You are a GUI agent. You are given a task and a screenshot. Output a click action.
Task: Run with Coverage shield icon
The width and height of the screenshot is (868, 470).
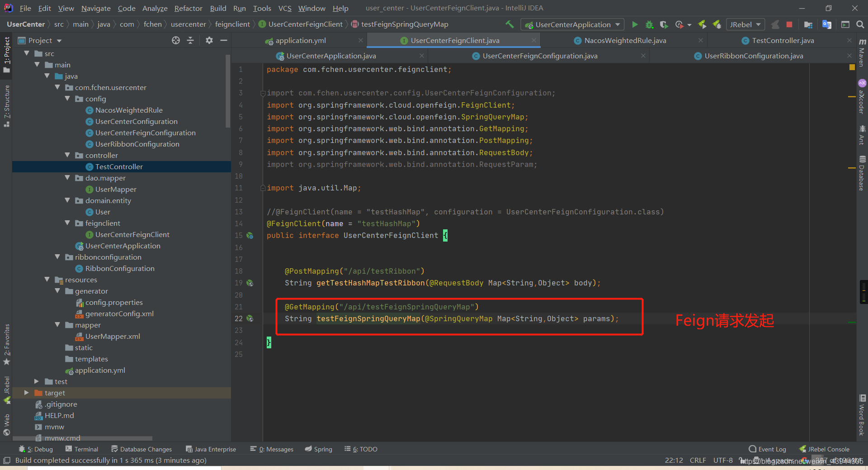click(x=664, y=24)
